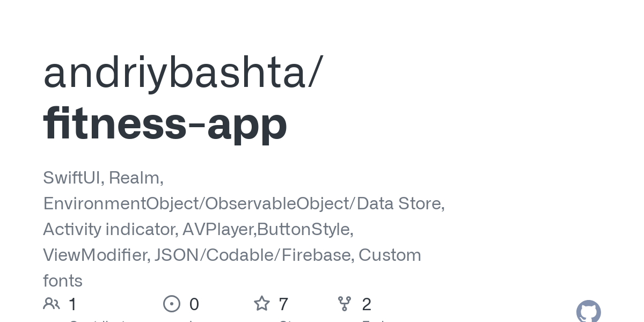The image size is (644, 322).
Task: Click the Activity indicator text
Action: click(x=109, y=229)
